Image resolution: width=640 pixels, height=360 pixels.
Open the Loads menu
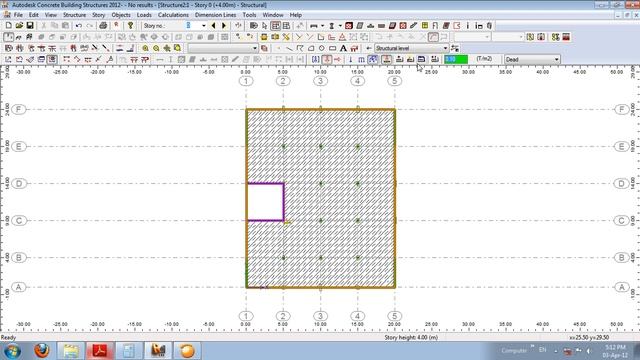pyautogui.click(x=144, y=15)
